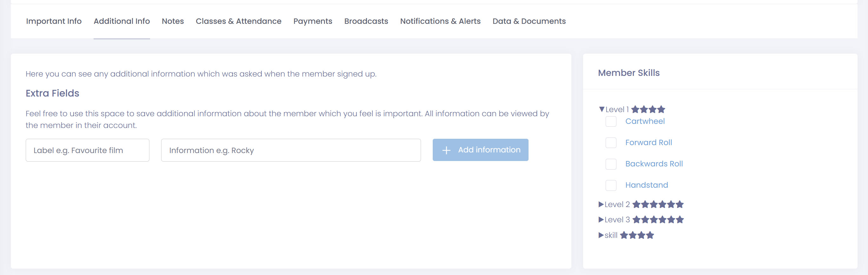Mark Backwards Roll checkbox as done

tap(611, 164)
